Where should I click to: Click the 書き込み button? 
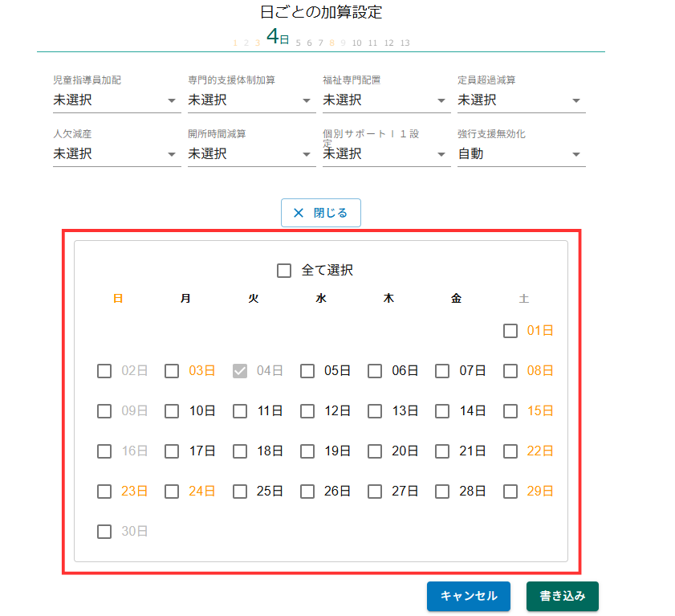(x=562, y=596)
